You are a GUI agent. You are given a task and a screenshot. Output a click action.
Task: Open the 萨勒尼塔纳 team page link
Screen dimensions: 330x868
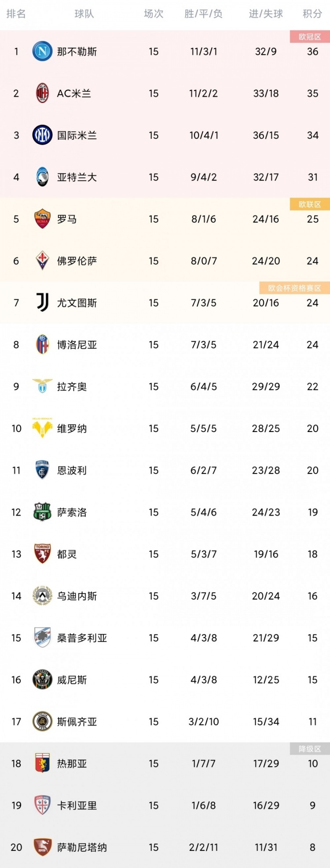pos(82,847)
